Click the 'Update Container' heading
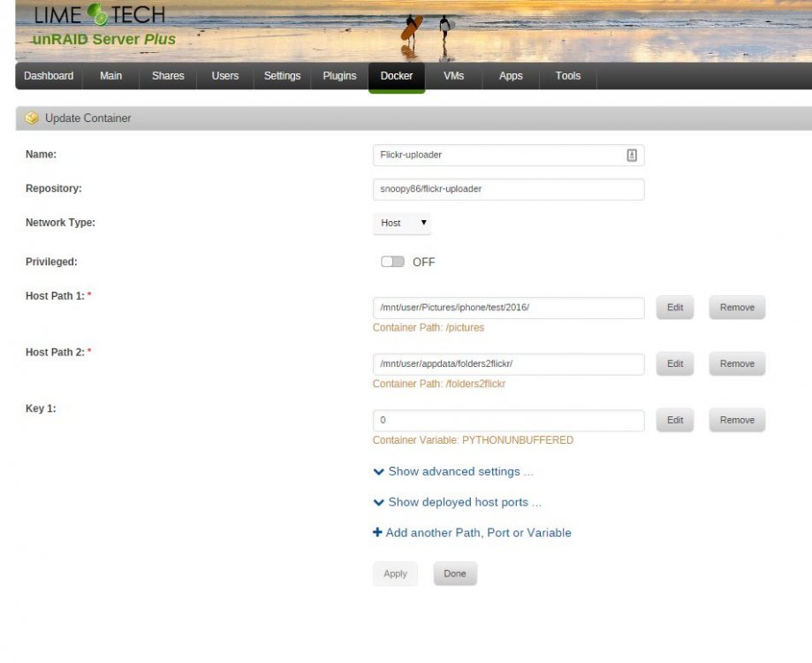Image resolution: width=812 pixels, height=663 pixels. pos(88,118)
